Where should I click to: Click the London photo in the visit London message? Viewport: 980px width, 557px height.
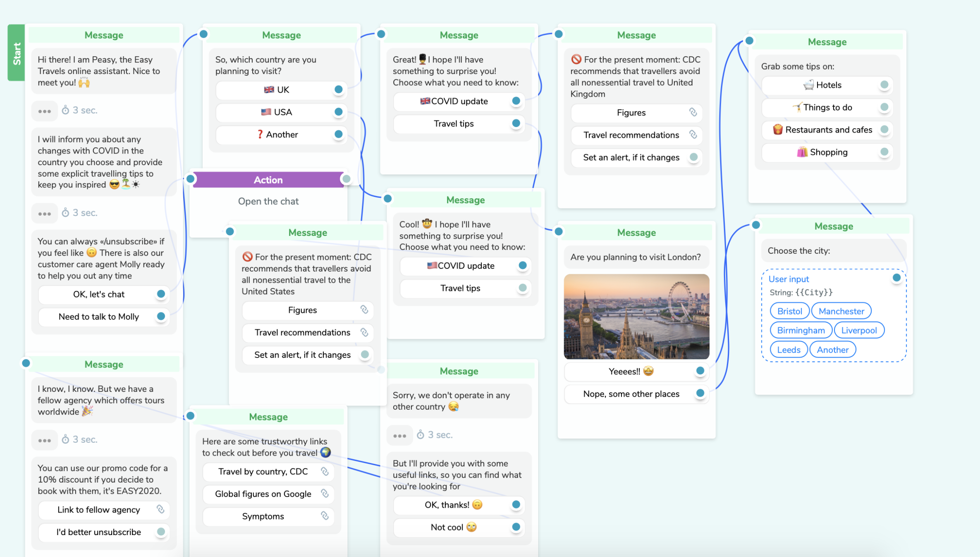(636, 317)
